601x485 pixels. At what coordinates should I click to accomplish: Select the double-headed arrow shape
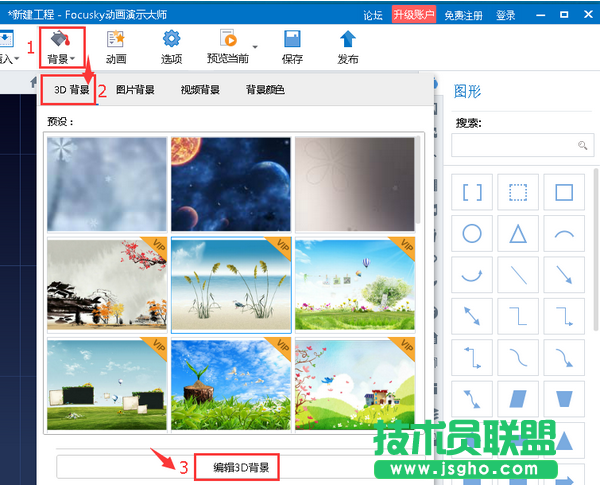(472, 316)
